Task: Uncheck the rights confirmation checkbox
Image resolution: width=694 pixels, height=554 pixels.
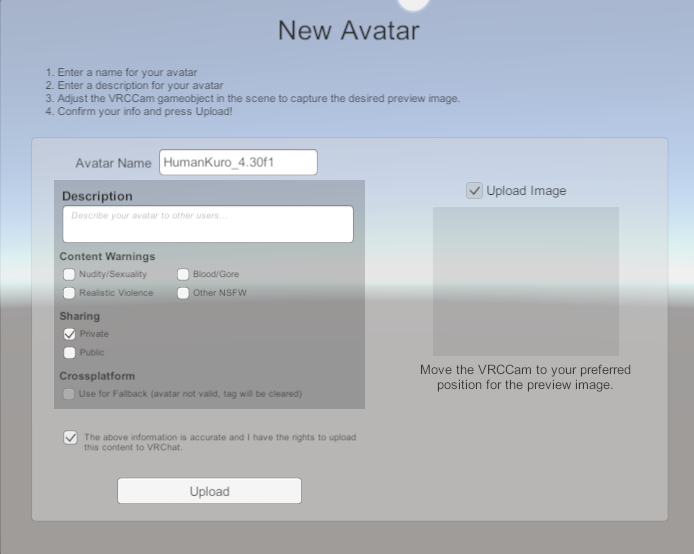Action: click(70, 438)
